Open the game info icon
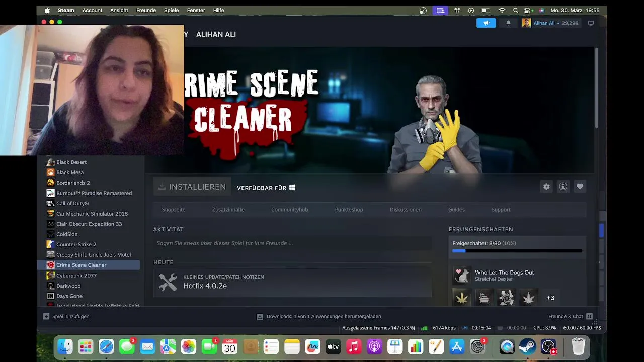The image size is (644, 362). point(563,187)
